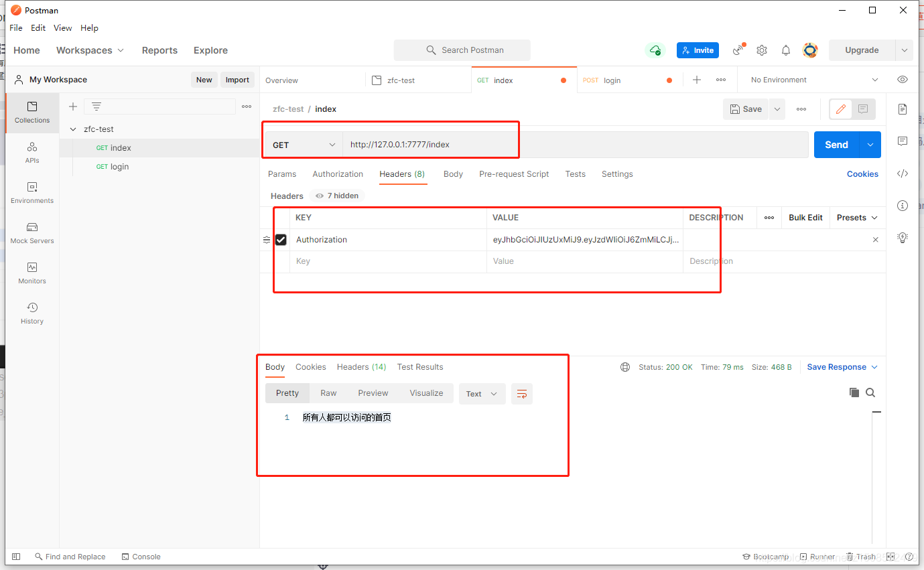Switch to the Params tab

[x=282, y=174]
